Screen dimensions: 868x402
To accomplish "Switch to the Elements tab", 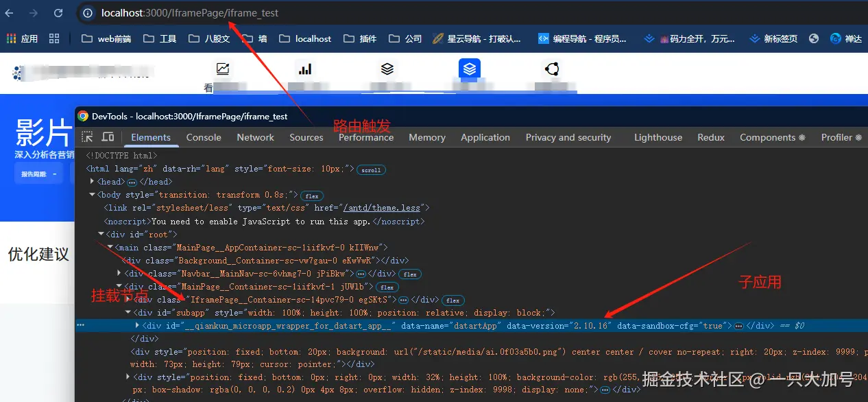I will point(151,137).
